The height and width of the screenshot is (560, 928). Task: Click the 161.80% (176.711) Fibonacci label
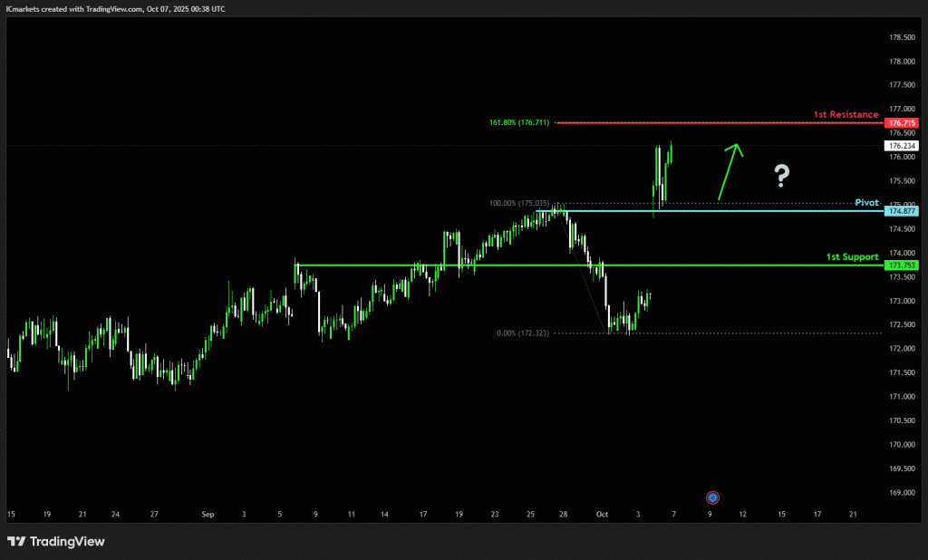pyautogui.click(x=520, y=122)
